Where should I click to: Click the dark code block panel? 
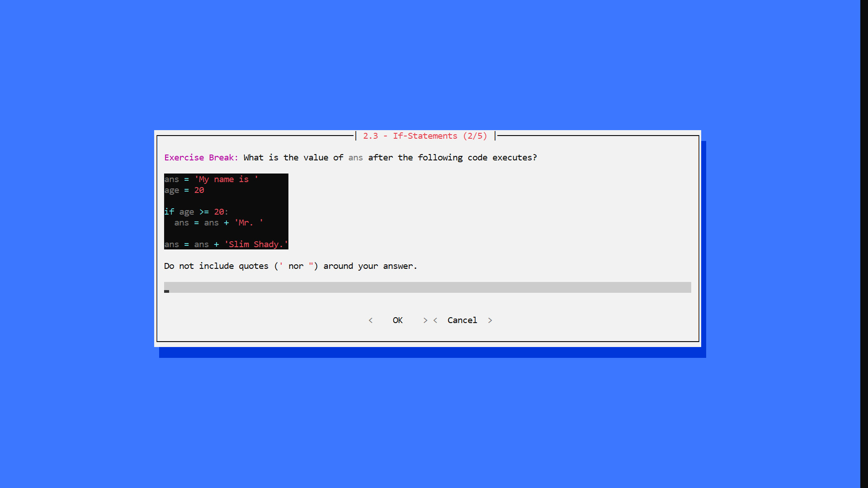pos(226,211)
